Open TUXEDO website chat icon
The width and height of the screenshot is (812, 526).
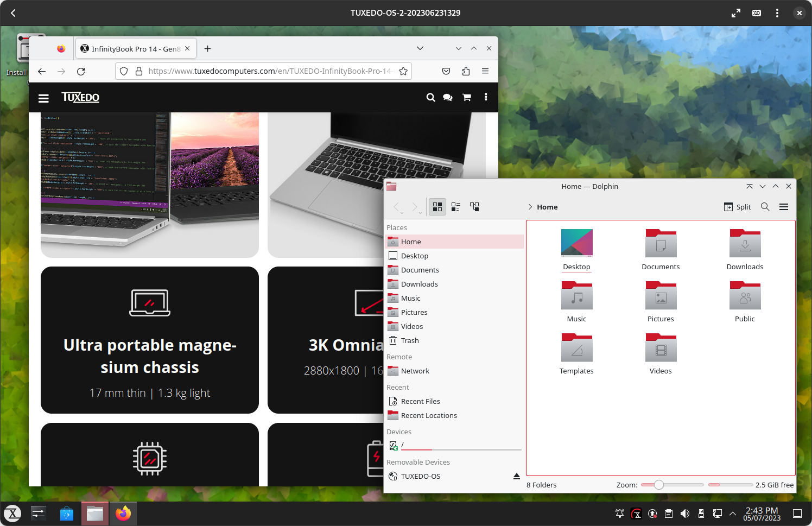pyautogui.click(x=448, y=97)
